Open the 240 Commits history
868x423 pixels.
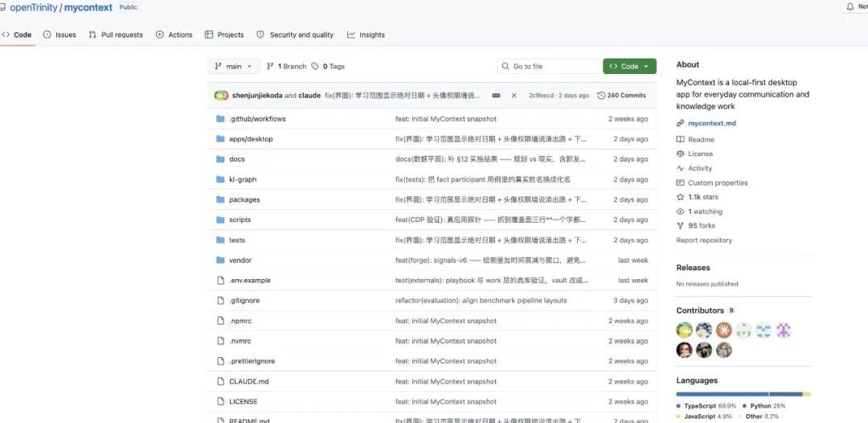pyautogui.click(x=621, y=95)
